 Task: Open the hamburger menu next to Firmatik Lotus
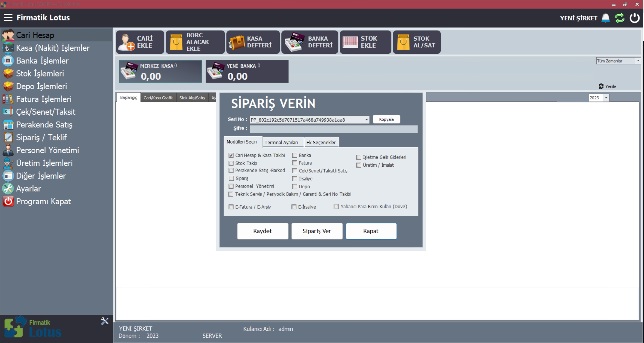coord(8,18)
